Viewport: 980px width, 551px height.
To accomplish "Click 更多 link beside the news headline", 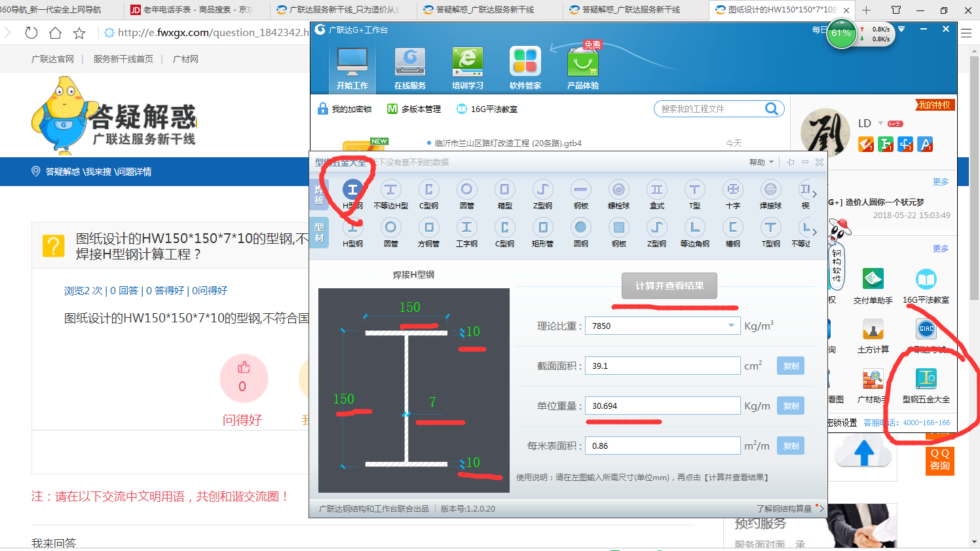I will click(x=941, y=182).
